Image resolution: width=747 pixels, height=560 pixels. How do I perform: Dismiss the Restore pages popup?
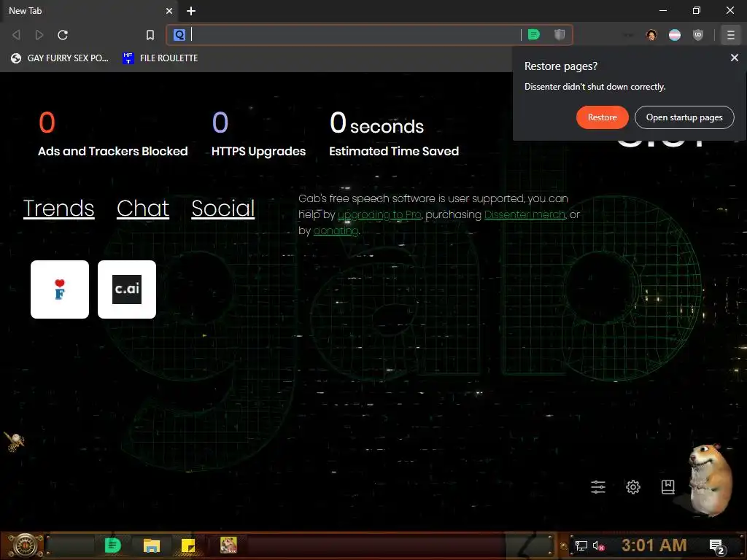pyautogui.click(x=734, y=58)
